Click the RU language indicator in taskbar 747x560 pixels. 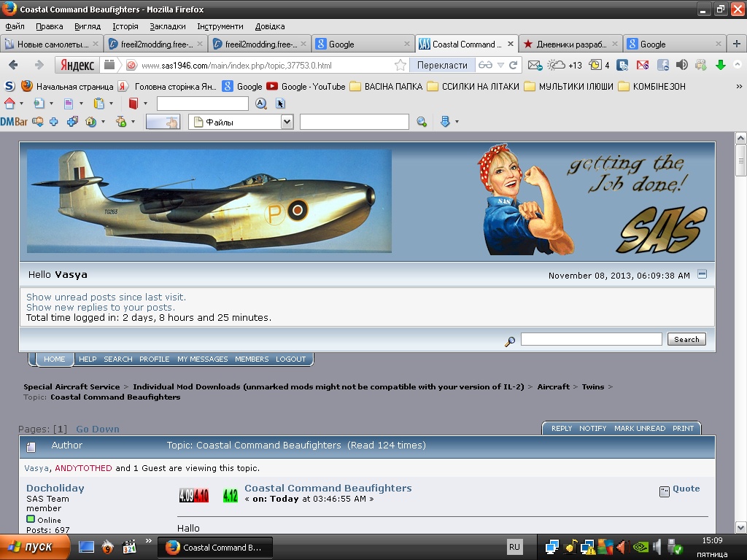point(514,547)
